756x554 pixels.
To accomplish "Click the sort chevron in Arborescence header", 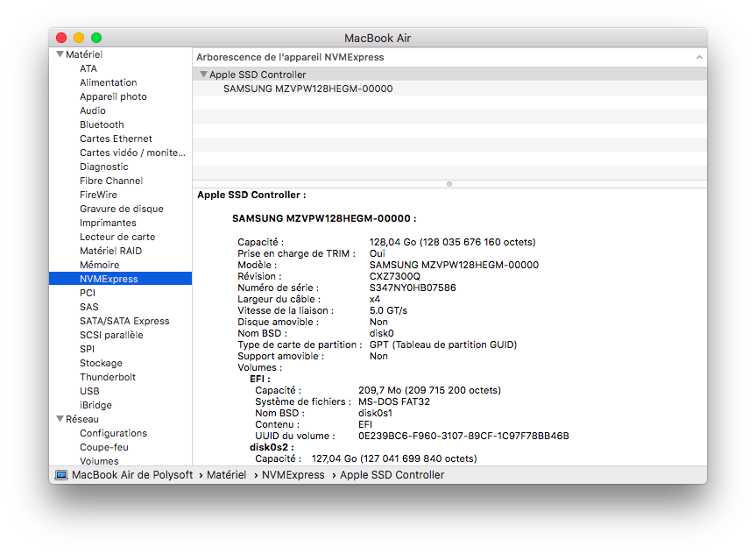I will click(x=699, y=57).
